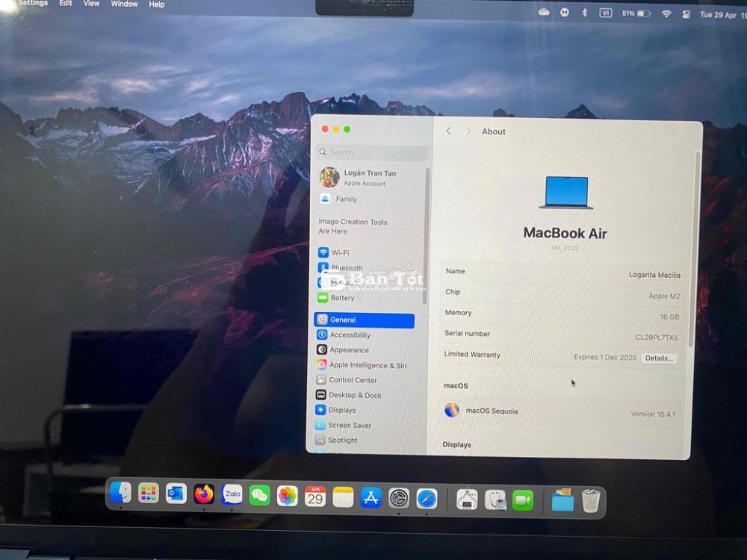Screen dimensions: 747x560
Task: Click macOS Sequoia row
Action: tap(561, 411)
